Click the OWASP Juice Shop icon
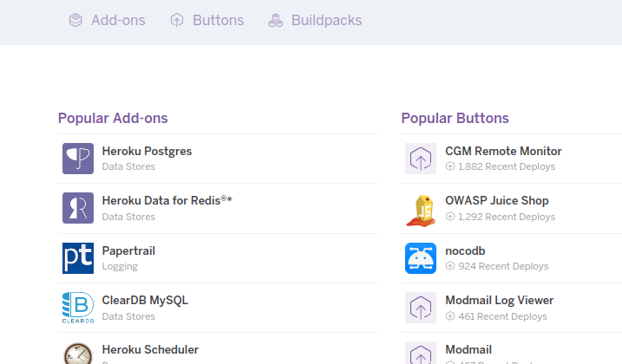Image resolution: width=622 pixels, height=364 pixels. pyautogui.click(x=421, y=208)
